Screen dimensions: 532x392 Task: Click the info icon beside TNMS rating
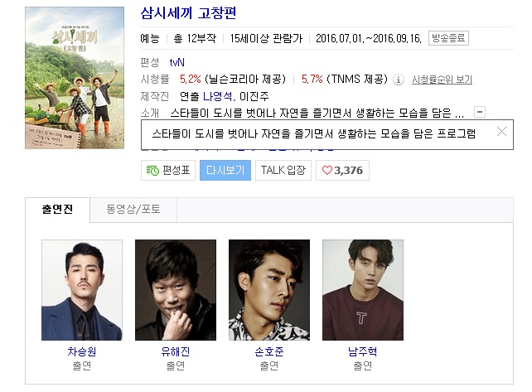[x=399, y=80]
